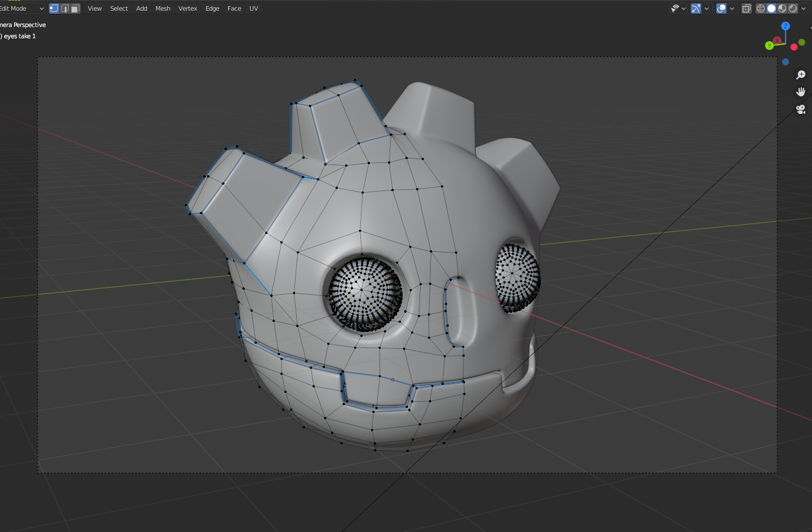Enable Toggle X-Ray
Screen dimensions: 812x532
746,8
